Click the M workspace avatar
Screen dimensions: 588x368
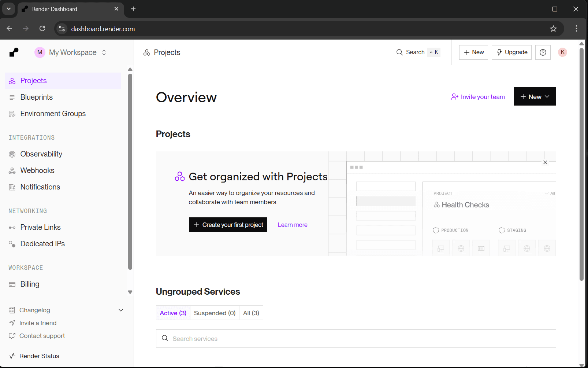tap(40, 52)
